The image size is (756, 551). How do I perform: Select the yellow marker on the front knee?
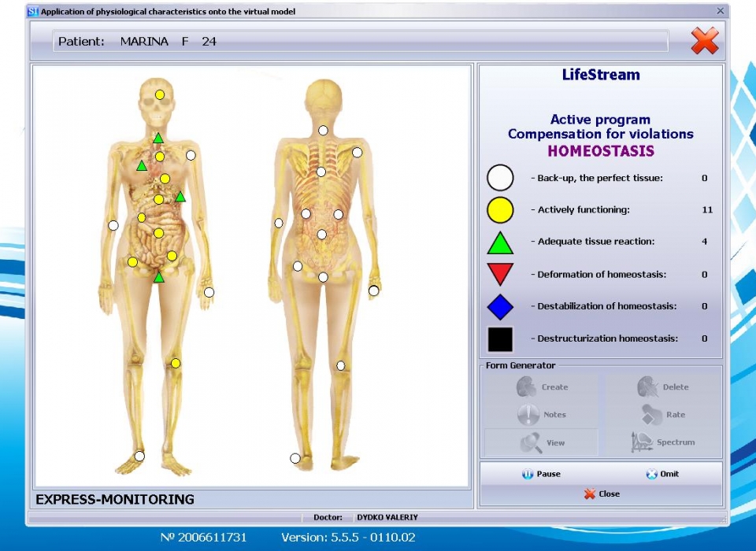click(x=176, y=363)
